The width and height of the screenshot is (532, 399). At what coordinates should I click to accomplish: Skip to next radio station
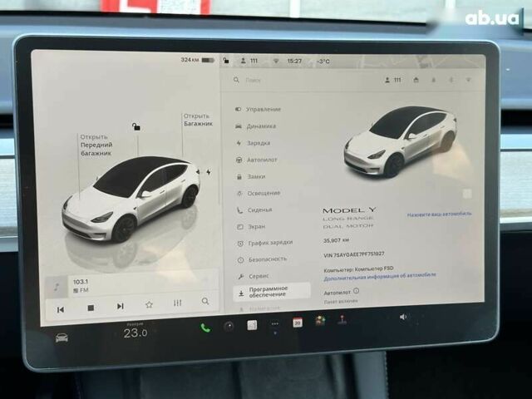pyautogui.click(x=120, y=306)
